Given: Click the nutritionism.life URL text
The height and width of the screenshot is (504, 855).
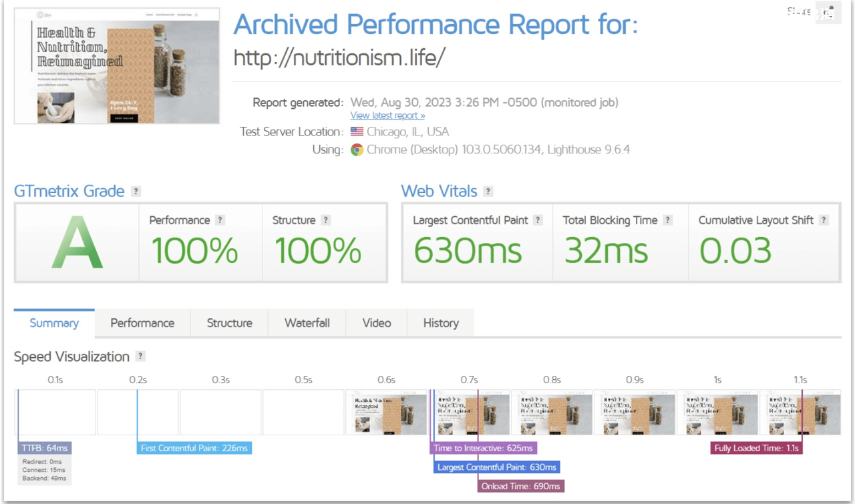Looking at the screenshot, I should (x=339, y=58).
